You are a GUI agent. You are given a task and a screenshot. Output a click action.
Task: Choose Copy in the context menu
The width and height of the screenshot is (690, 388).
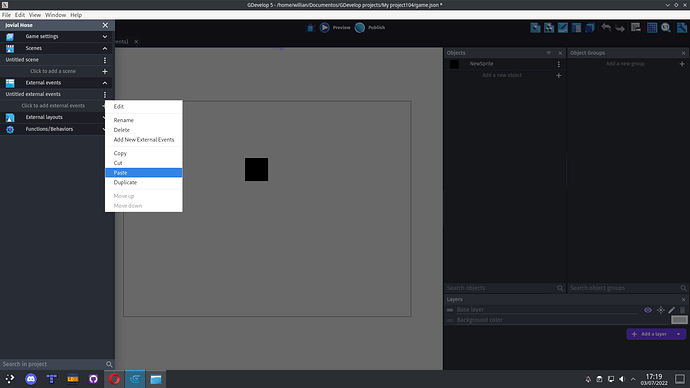pyautogui.click(x=143, y=153)
